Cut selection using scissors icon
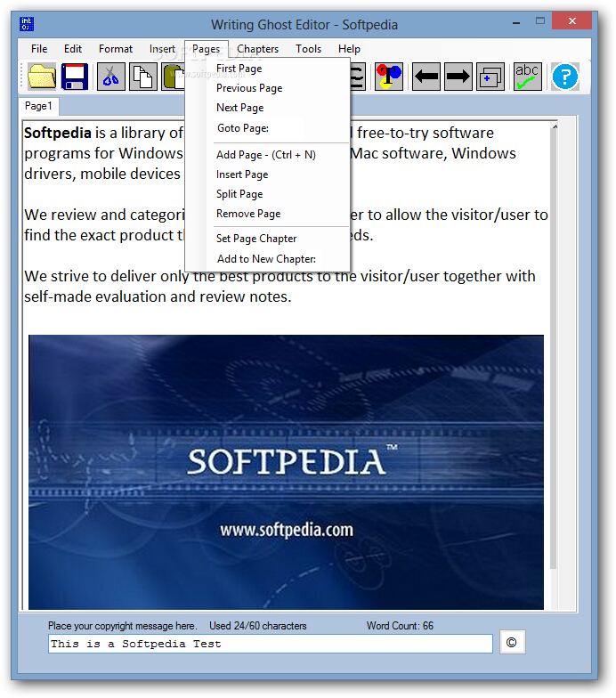This screenshot has width=616, height=698. pyautogui.click(x=110, y=77)
